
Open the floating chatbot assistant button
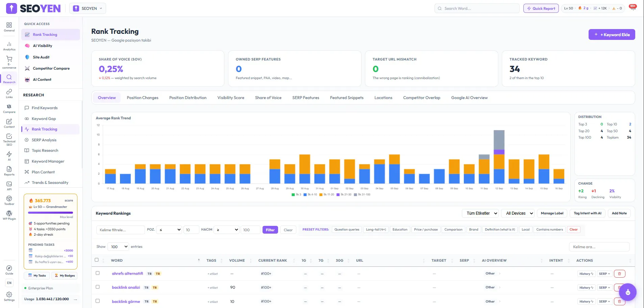[628, 292]
